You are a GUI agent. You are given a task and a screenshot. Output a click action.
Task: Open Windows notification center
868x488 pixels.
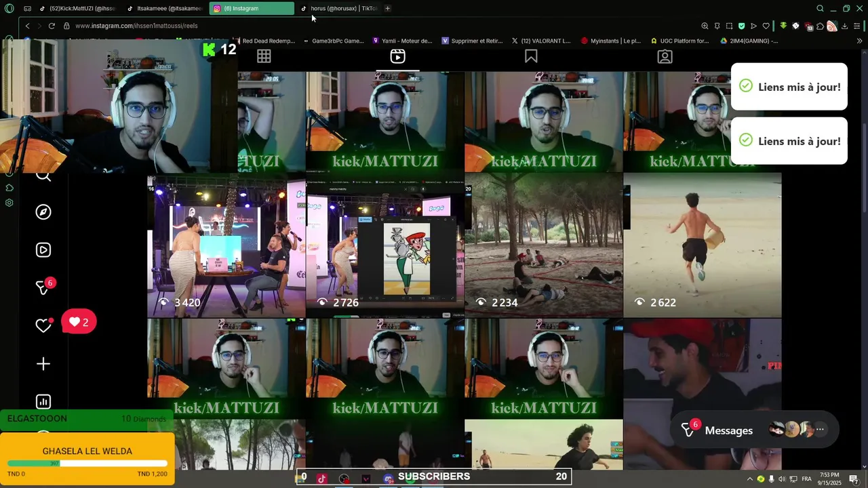[x=854, y=479]
